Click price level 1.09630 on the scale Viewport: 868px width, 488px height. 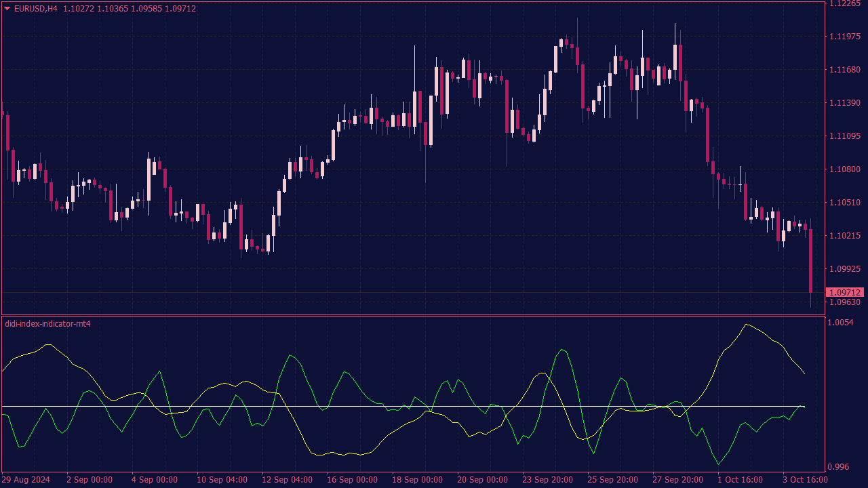tap(846, 302)
